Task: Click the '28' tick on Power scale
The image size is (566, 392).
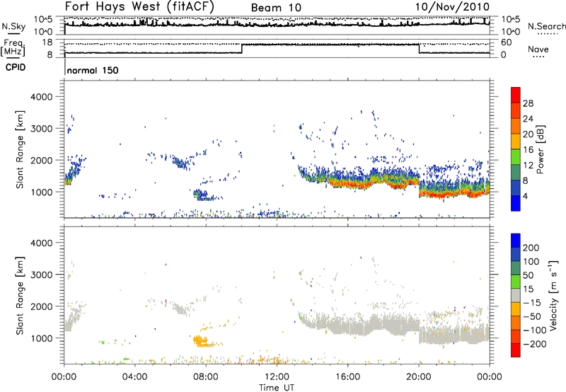Action: 528,103
